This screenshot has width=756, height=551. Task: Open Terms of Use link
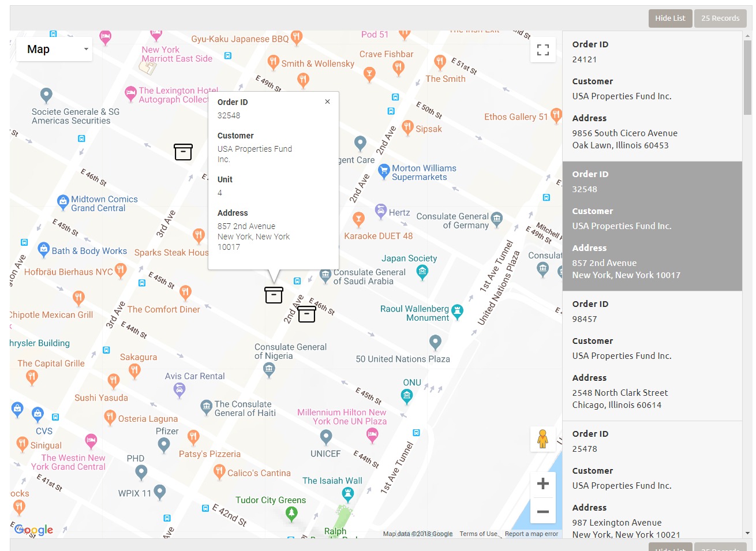[x=478, y=534]
